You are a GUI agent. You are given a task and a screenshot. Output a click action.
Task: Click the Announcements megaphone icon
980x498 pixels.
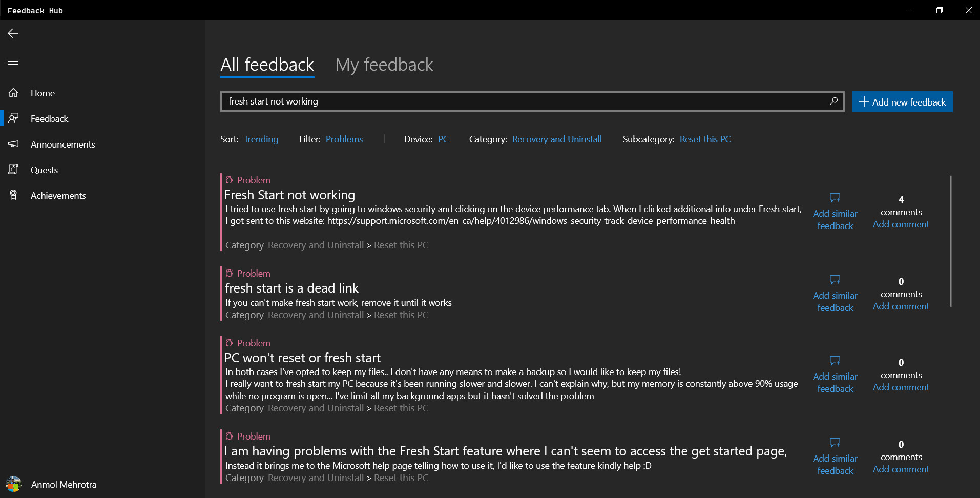click(13, 144)
